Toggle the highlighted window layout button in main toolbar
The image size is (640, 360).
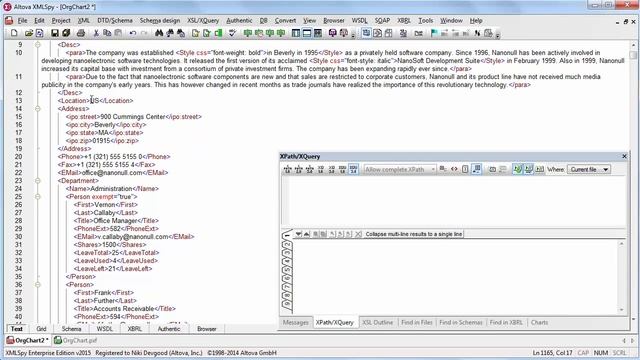point(307,33)
